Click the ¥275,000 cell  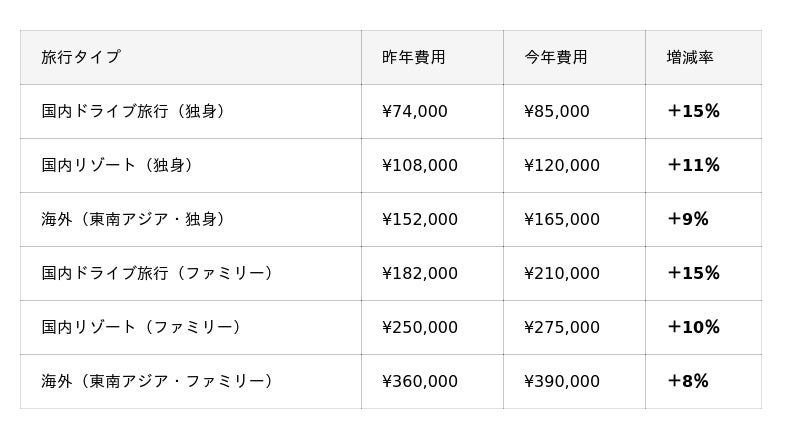(x=562, y=328)
